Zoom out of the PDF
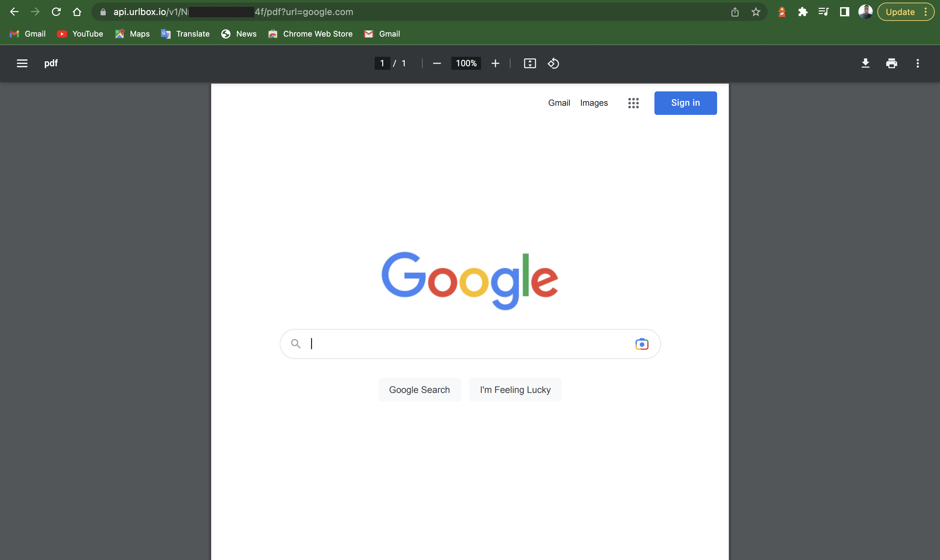Viewport: 940px width, 560px height. pos(437,63)
